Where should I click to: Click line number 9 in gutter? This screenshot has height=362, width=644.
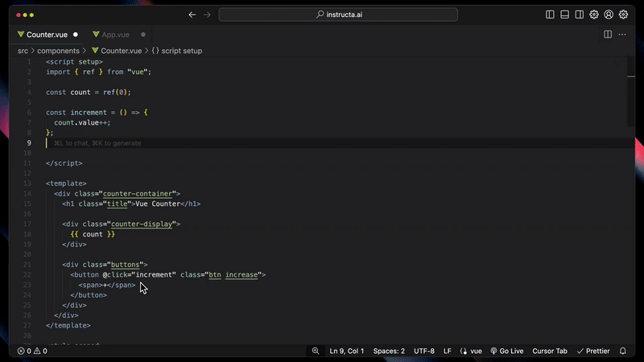pyautogui.click(x=29, y=143)
